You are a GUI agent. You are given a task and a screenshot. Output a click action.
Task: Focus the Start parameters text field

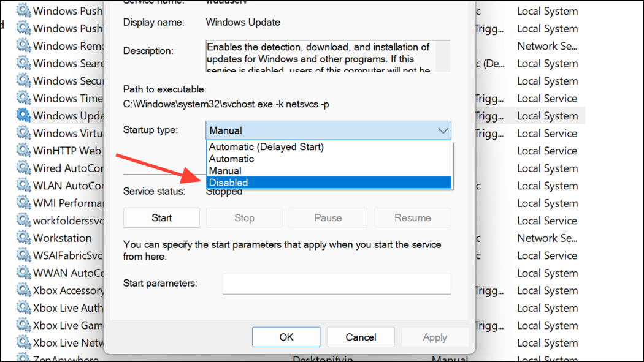pyautogui.click(x=337, y=283)
